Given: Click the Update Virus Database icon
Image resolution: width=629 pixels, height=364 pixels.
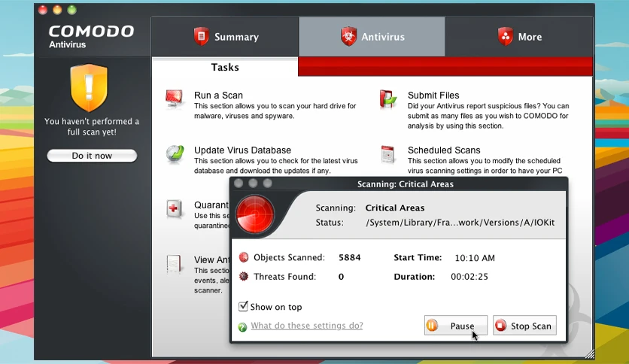Looking at the screenshot, I should [175, 154].
